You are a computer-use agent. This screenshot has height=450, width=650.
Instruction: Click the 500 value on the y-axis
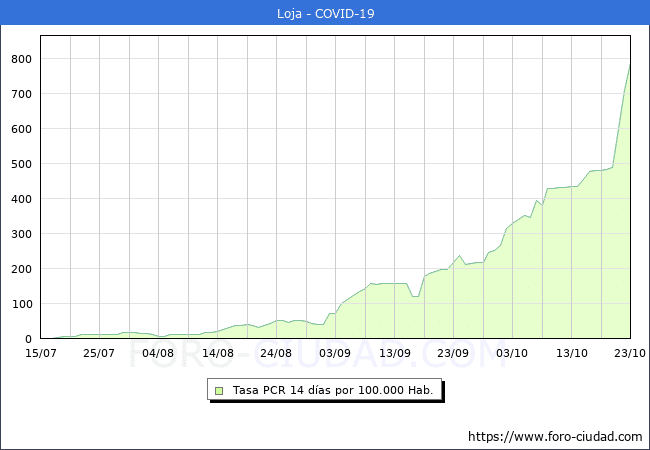click(21, 164)
